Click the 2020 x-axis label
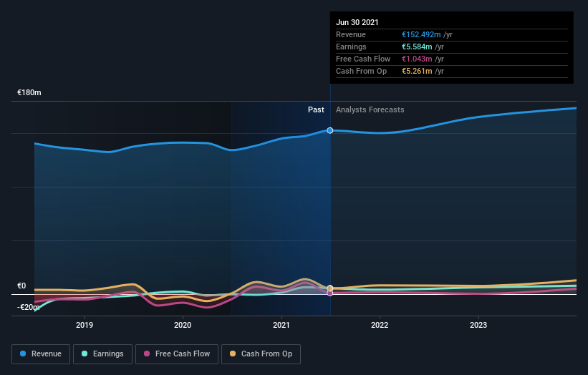The width and height of the screenshot is (588, 375). (x=183, y=325)
